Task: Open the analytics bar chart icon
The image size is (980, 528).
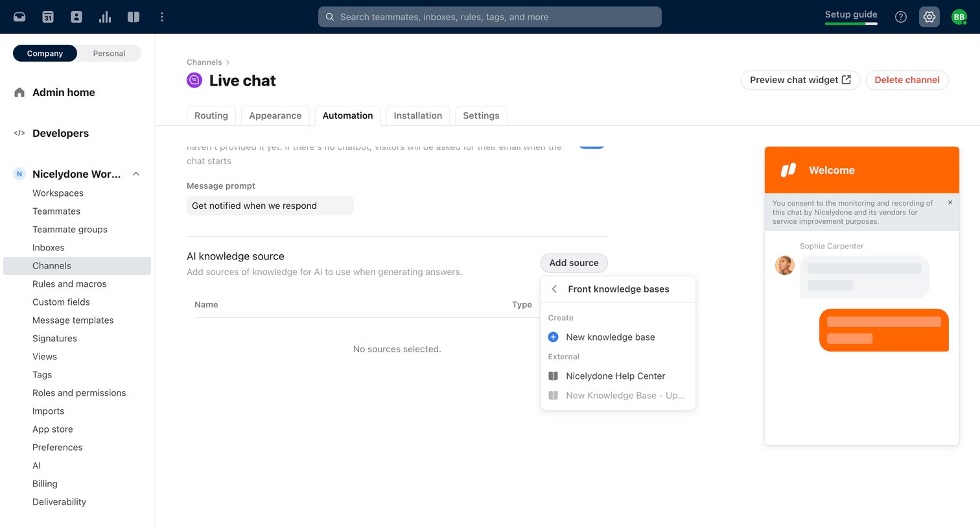Action: 105,17
